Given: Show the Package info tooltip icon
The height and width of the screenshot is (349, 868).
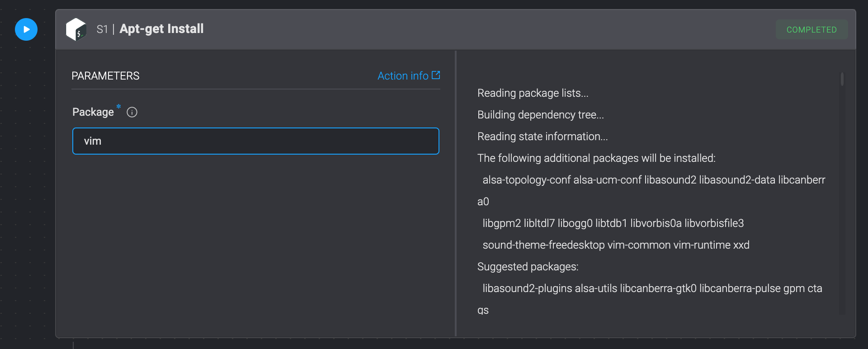Looking at the screenshot, I should [132, 112].
